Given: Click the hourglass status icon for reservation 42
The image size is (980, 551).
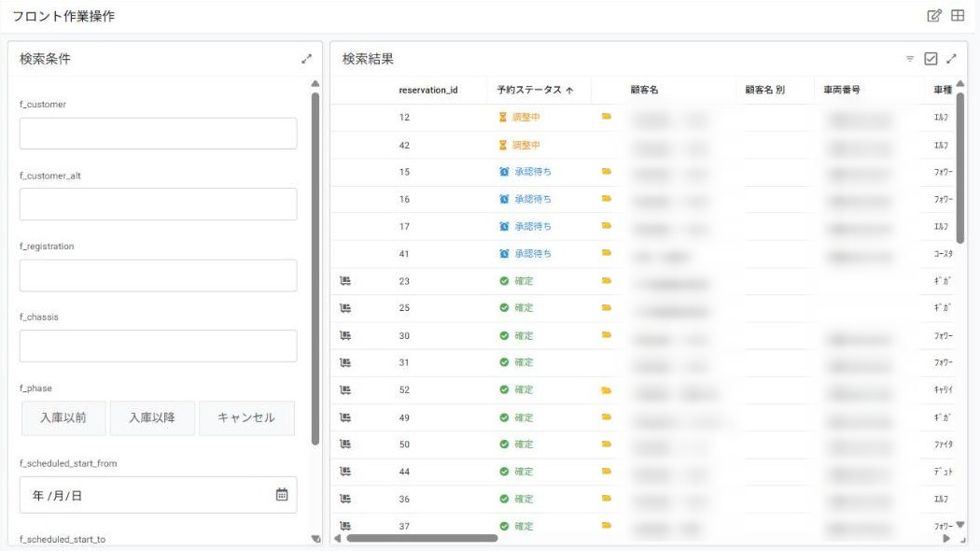Looking at the screenshot, I should (x=502, y=145).
